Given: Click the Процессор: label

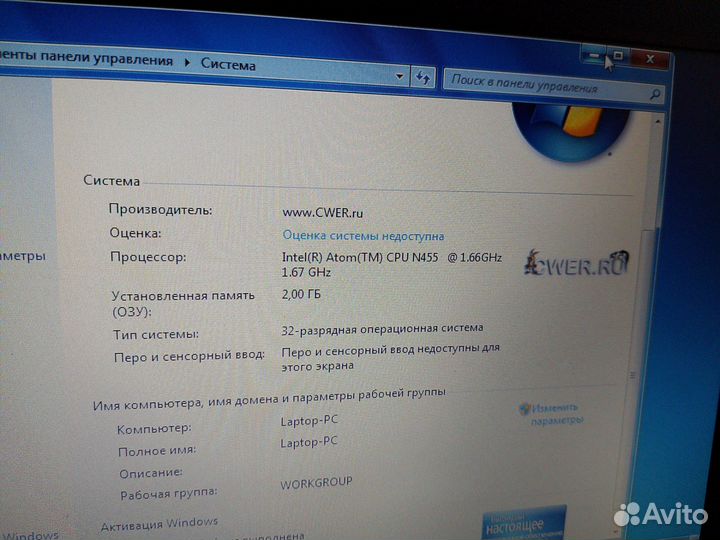Looking at the screenshot, I should pos(148,256).
